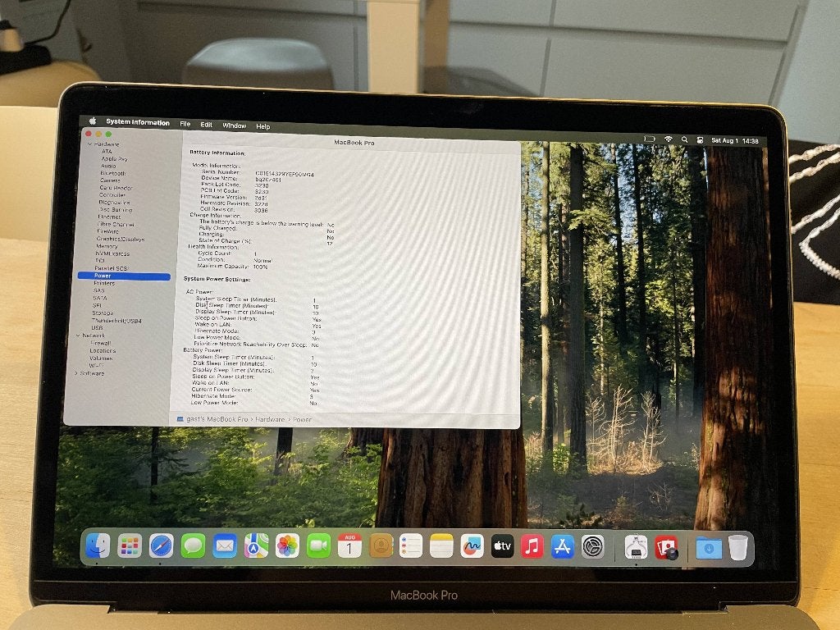Select Firewall under Network

(101, 343)
